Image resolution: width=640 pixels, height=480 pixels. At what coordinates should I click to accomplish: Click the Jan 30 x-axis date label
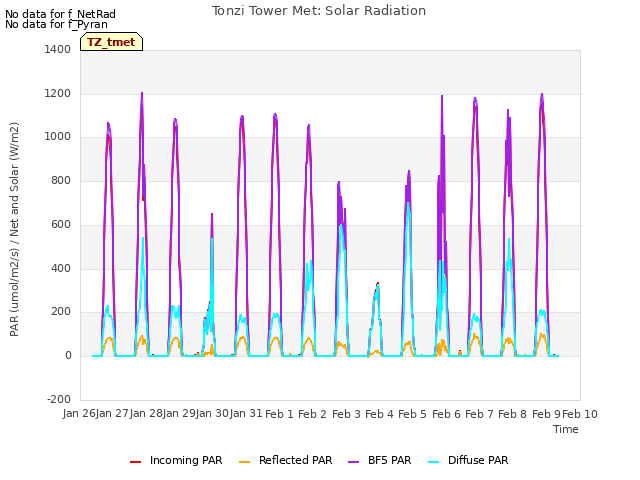coord(212,414)
